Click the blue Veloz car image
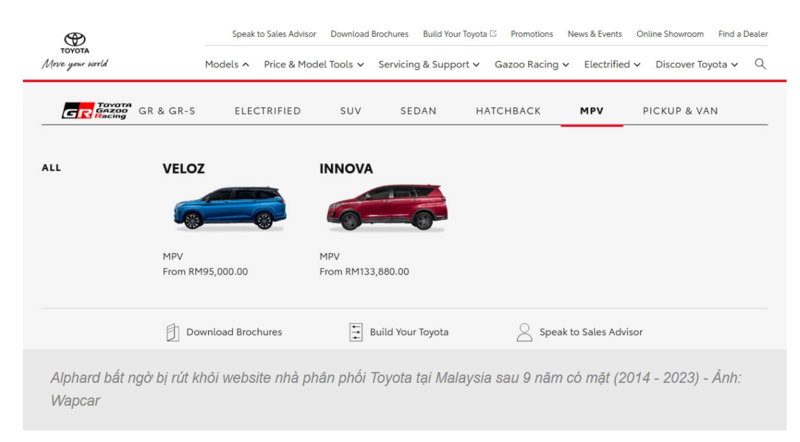 click(230, 208)
